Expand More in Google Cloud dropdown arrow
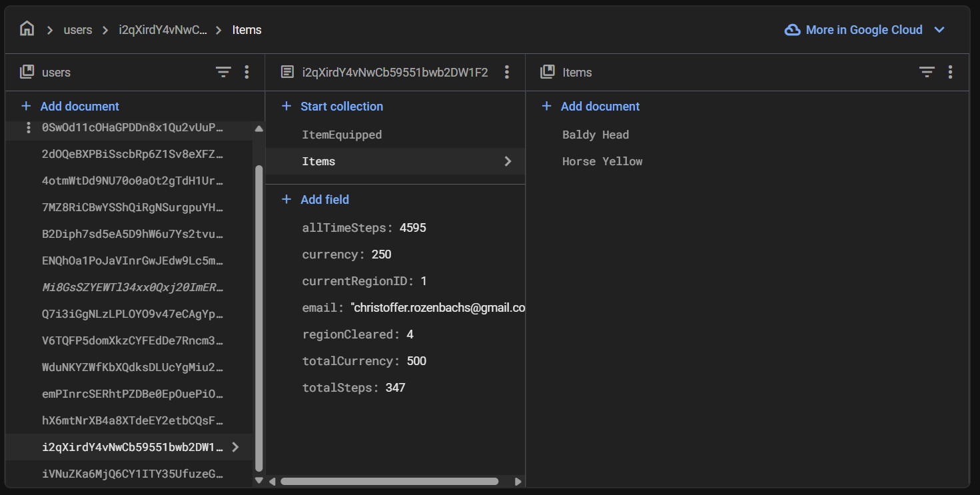 (939, 30)
